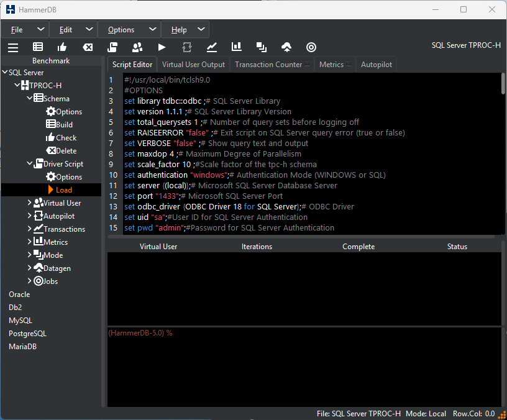The image size is (507, 420).
Task: Click the Autopilot toolbar icon
Action: coord(187,47)
